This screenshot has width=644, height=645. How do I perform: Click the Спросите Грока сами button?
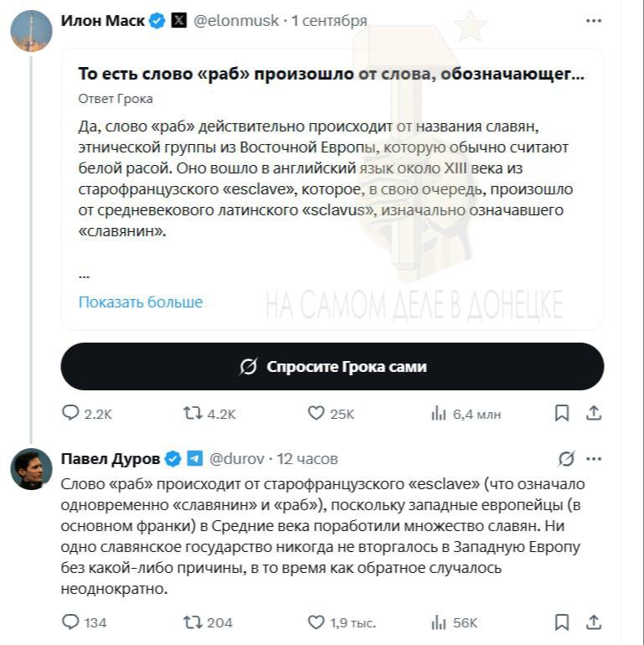point(332,366)
